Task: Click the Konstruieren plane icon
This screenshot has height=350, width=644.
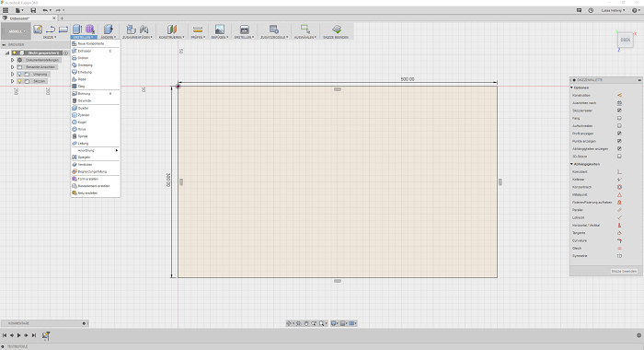Action: point(172,29)
